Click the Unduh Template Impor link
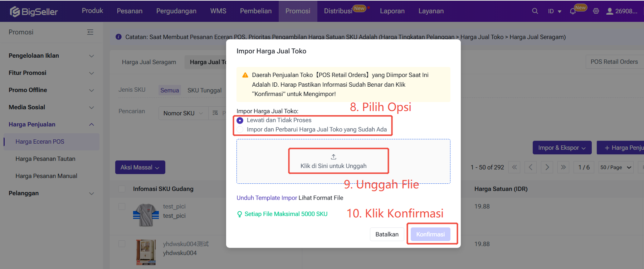Image resolution: width=644 pixels, height=269 pixels. [267, 198]
